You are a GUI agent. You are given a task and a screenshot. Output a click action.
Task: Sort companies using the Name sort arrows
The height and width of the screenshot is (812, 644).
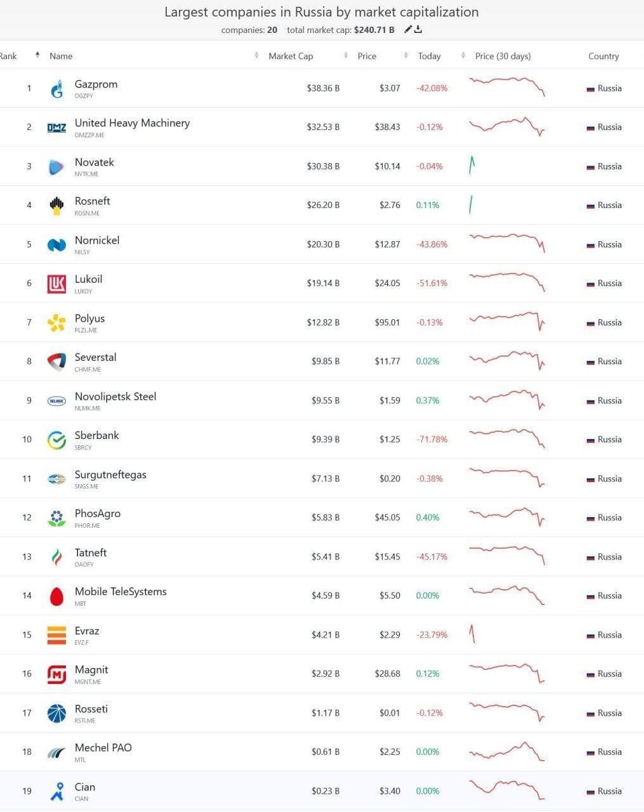256,56
